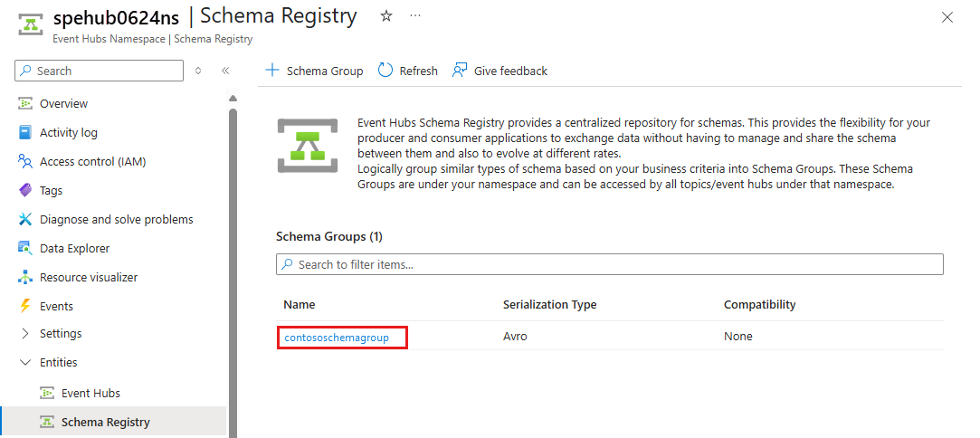
Task: Click the Schema Registry sidebar icon
Action: pyautogui.click(x=47, y=422)
